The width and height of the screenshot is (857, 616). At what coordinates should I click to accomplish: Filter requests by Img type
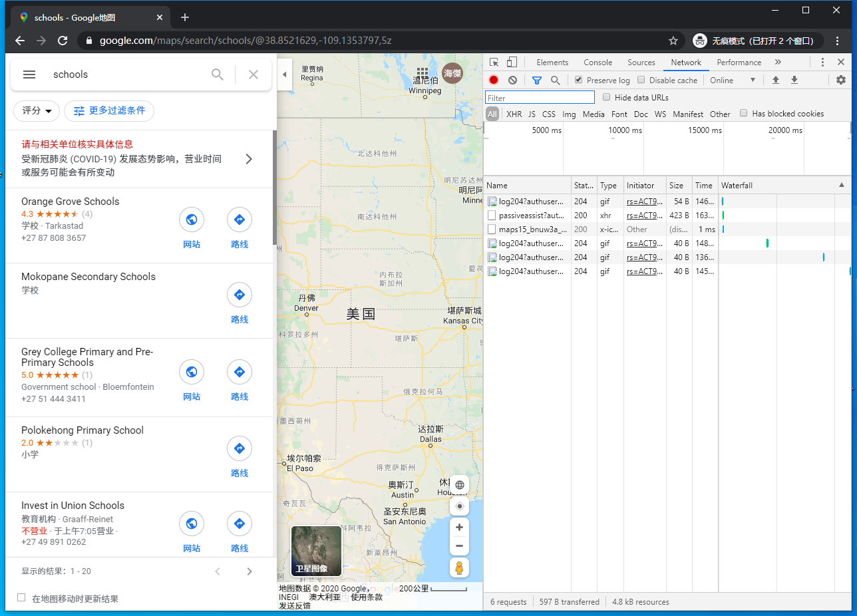point(569,114)
